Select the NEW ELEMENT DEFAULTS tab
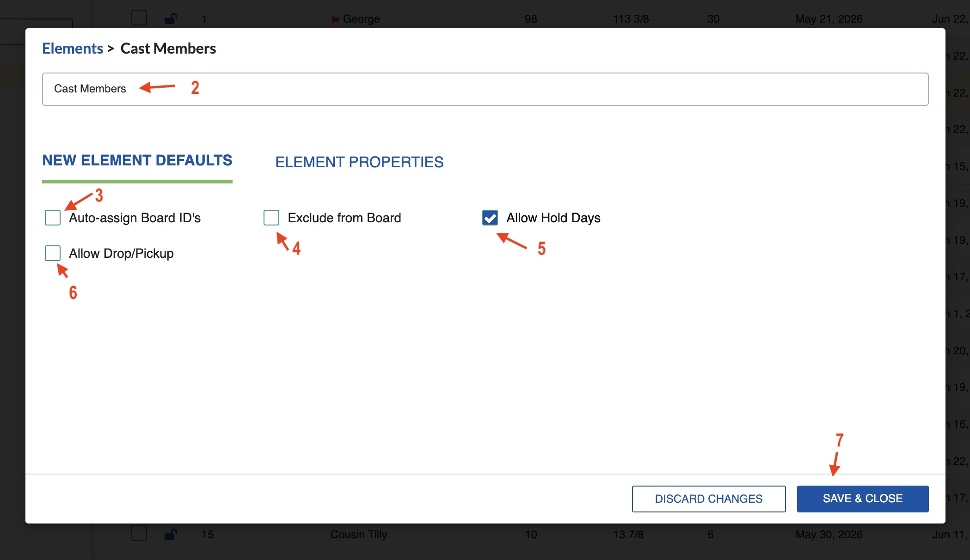The width and height of the screenshot is (970, 560). (137, 160)
